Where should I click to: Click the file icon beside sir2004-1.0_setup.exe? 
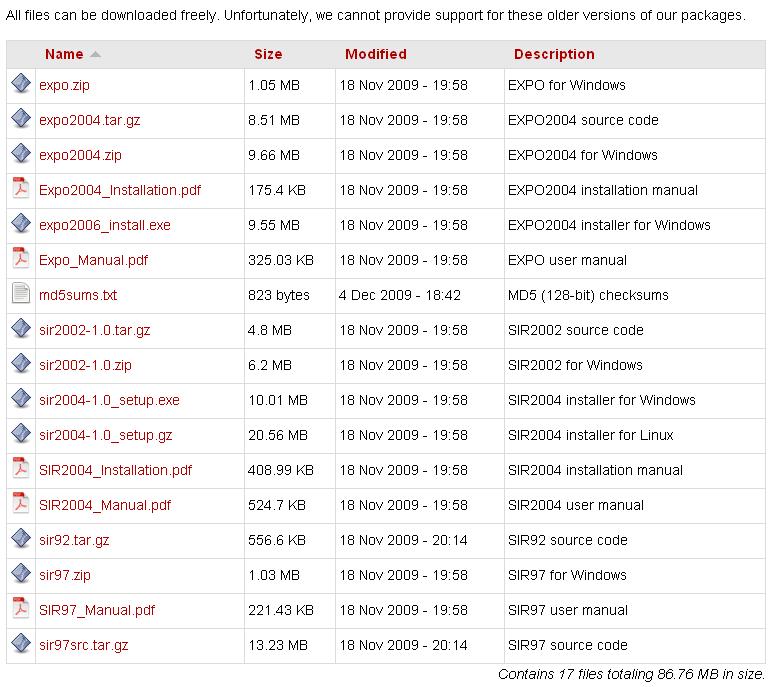[x=21, y=399]
